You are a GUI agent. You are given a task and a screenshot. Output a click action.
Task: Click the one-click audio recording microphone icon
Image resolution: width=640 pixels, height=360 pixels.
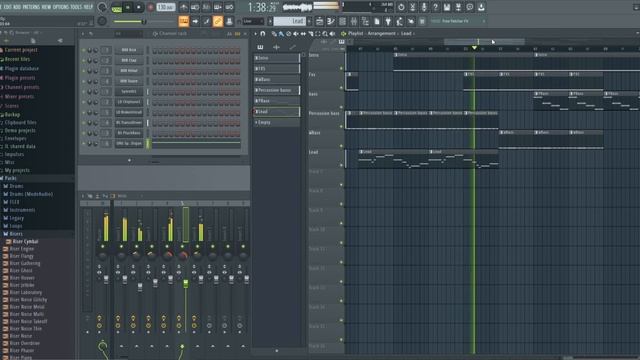[x=424, y=7]
